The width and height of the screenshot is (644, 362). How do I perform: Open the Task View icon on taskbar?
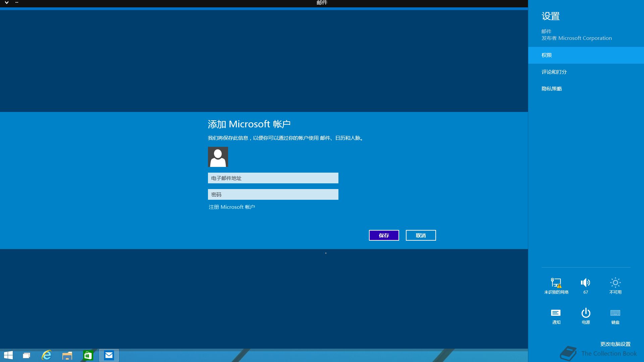point(26,355)
